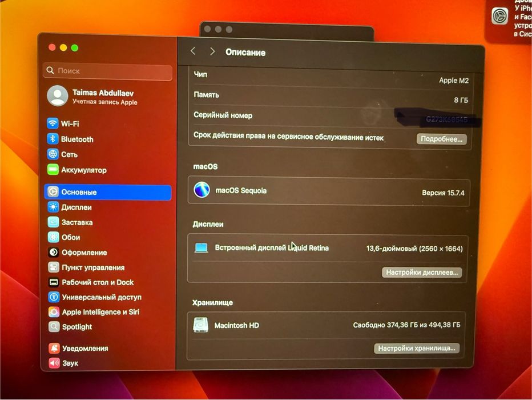The image size is (532, 400).
Task: Open Дисплеи settings in sidebar
Action: [x=108, y=207]
